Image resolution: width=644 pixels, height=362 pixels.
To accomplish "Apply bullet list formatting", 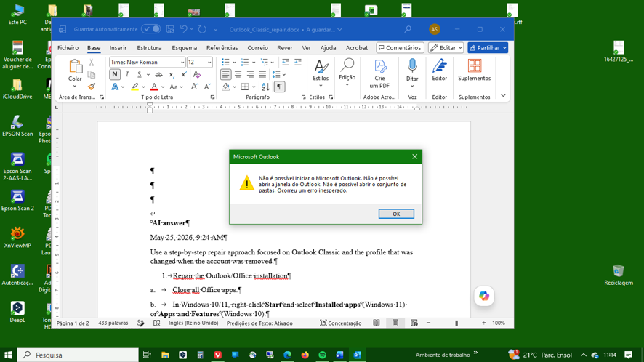I will (x=225, y=62).
